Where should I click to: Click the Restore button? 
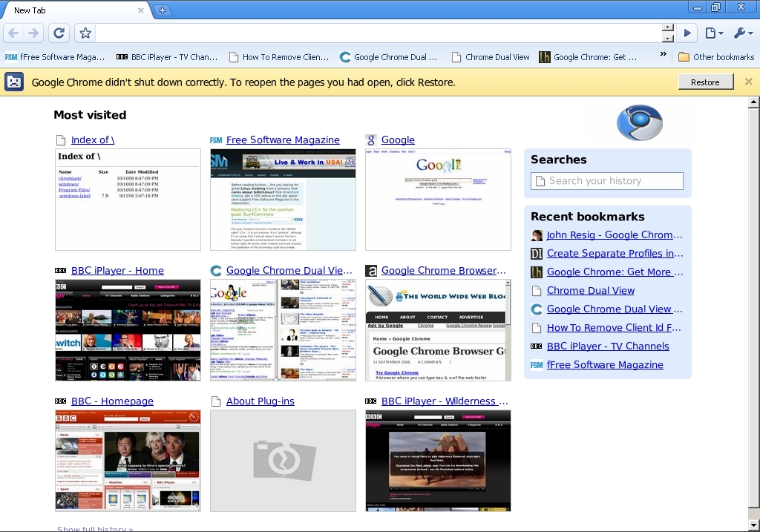pos(705,82)
